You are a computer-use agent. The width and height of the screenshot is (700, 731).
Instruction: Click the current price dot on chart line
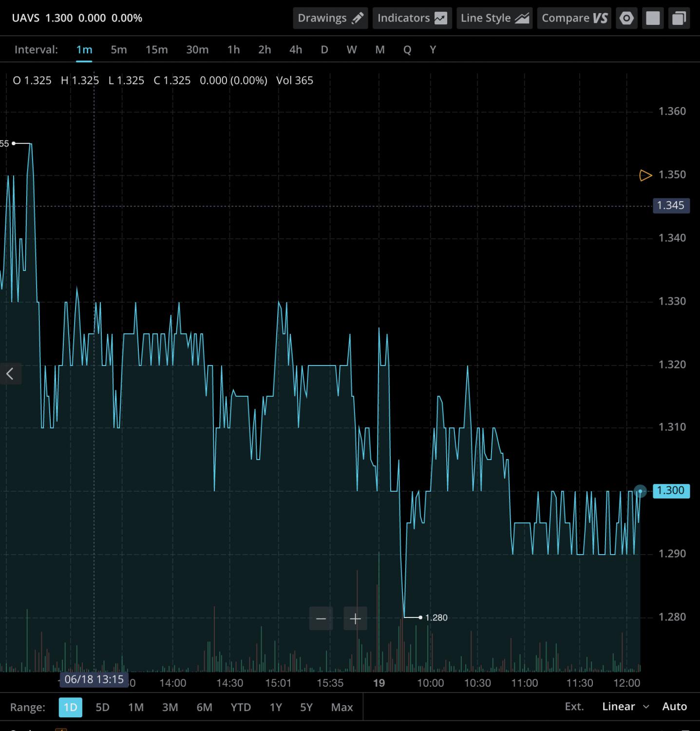coord(640,491)
